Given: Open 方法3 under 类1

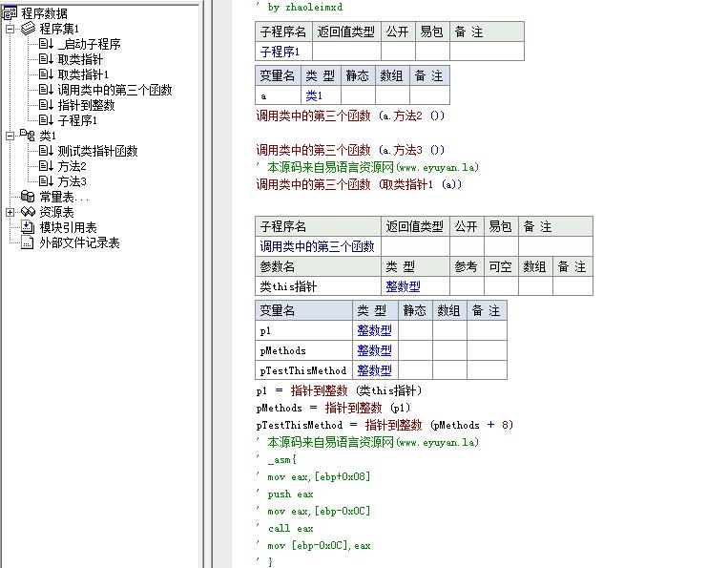Looking at the screenshot, I should point(72,181).
